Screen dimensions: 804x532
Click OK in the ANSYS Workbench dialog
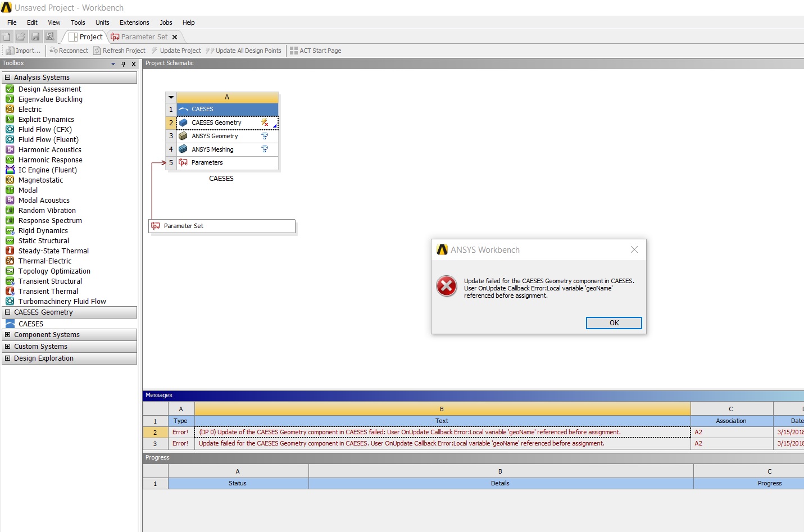coord(614,323)
